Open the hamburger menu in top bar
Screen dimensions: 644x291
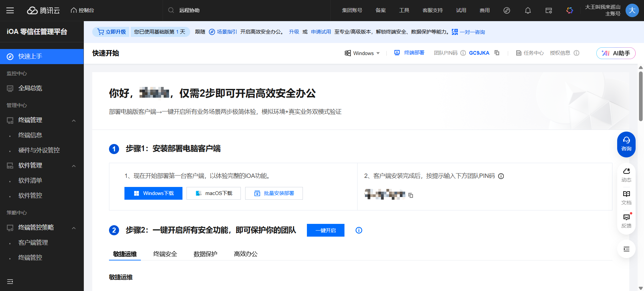[10, 10]
